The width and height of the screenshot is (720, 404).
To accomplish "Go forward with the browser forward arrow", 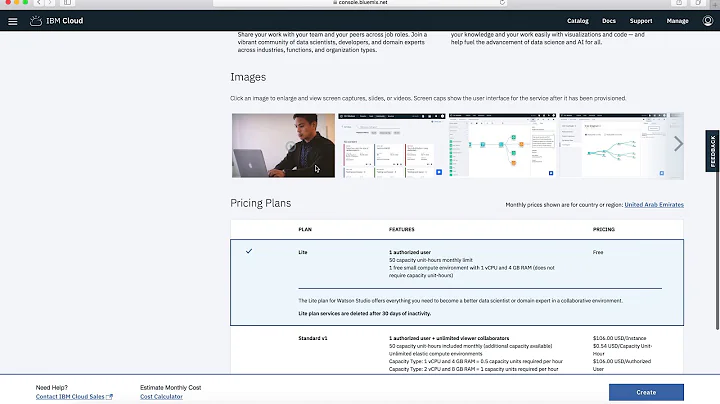I will click(x=50, y=3).
